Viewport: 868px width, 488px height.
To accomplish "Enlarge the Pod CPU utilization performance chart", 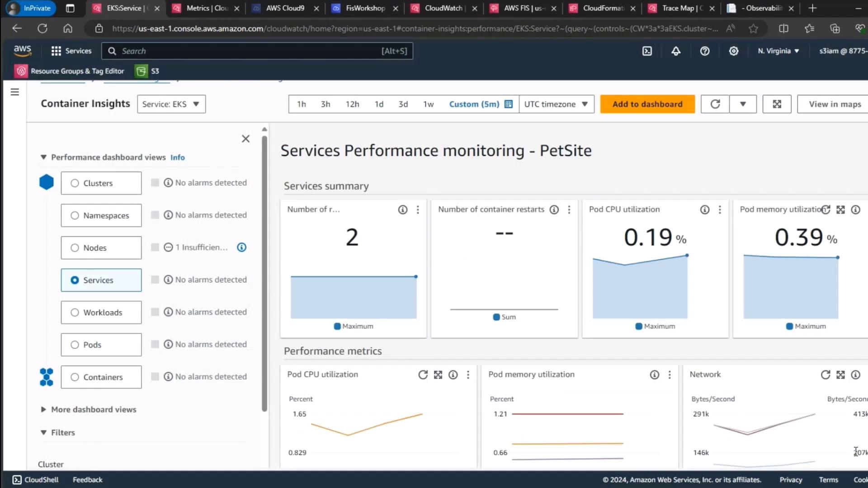I will tap(438, 375).
